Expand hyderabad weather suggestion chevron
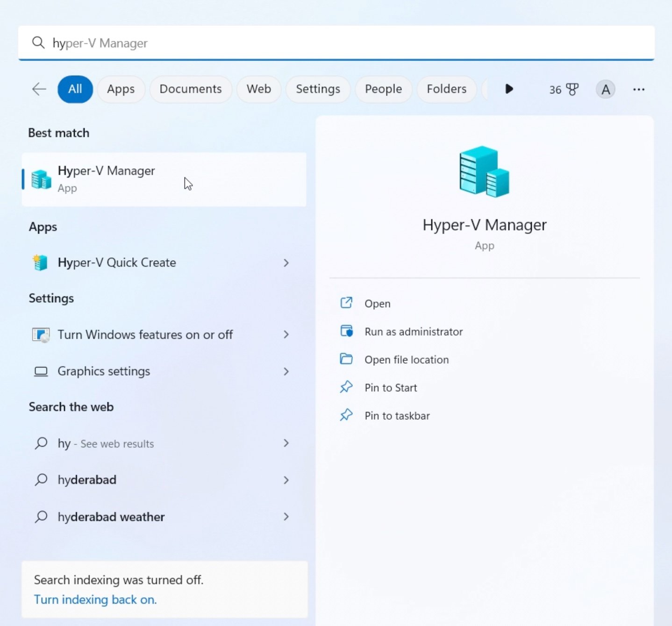The height and width of the screenshot is (626, 672). click(x=286, y=517)
